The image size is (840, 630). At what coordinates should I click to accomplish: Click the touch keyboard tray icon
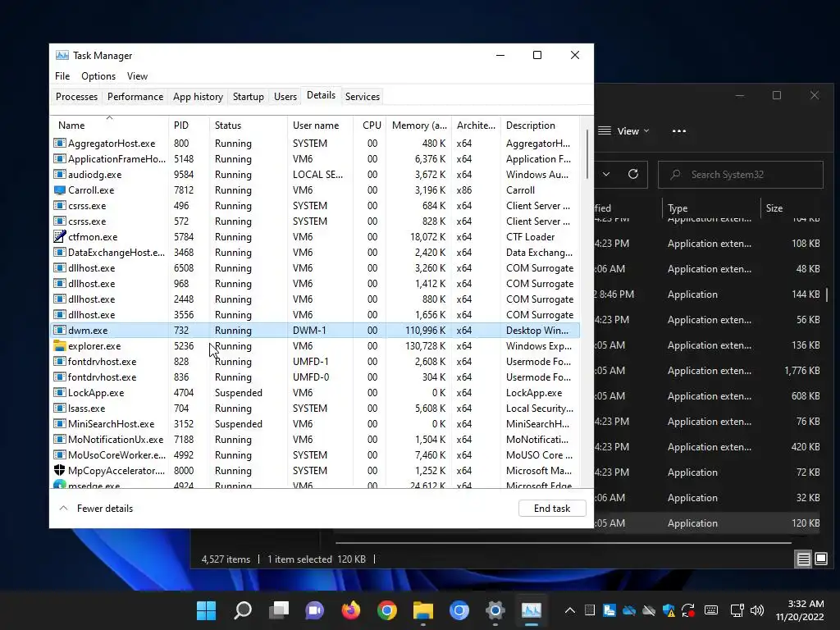[x=711, y=610]
